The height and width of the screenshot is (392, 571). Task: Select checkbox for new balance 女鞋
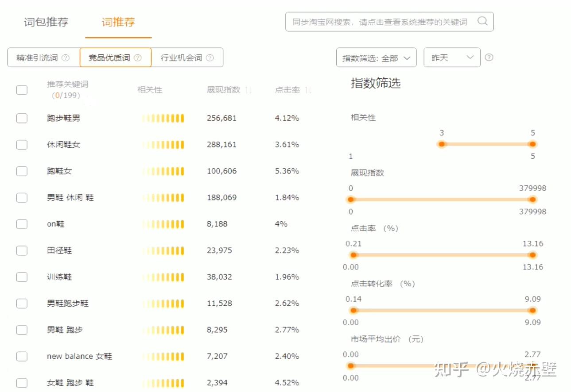click(x=22, y=356)
